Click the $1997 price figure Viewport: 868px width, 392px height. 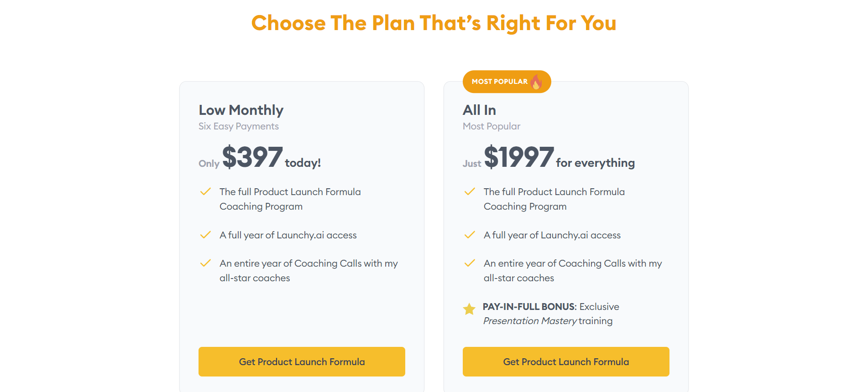click(519, 157)
